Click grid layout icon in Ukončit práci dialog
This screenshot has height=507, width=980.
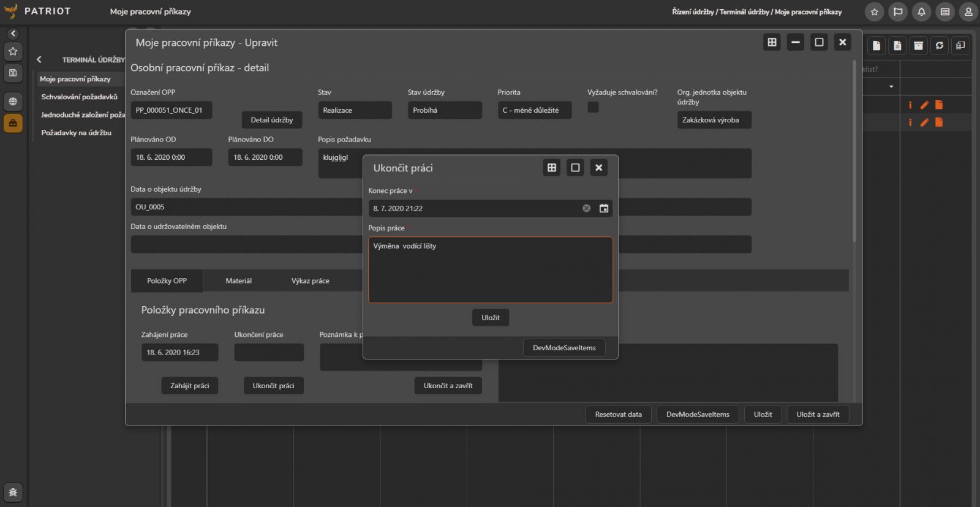(x=552, y=168)
